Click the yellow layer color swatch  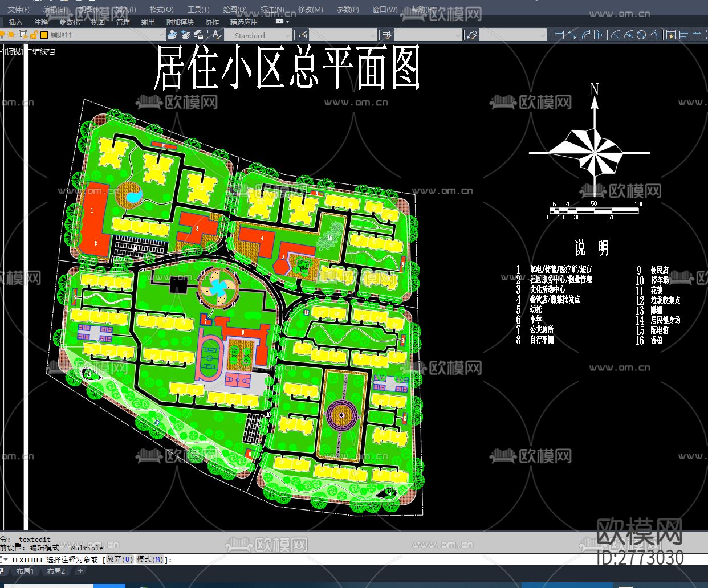click(44, 35)
